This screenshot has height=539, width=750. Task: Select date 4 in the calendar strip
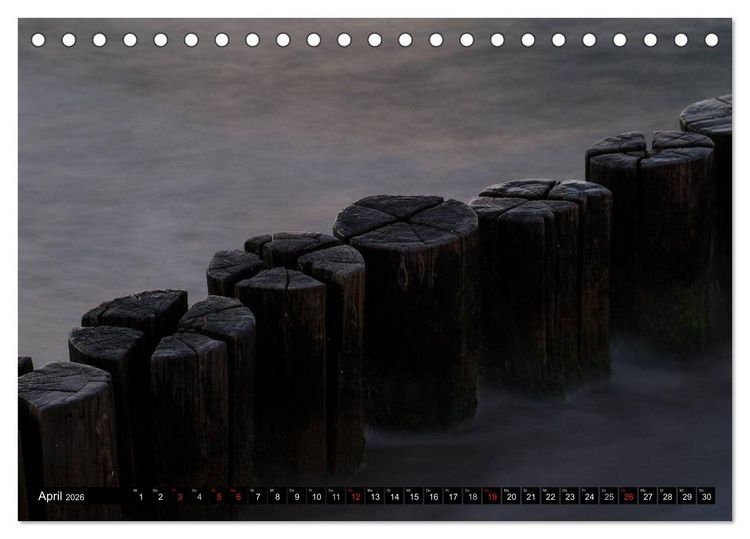pos(199,495)
